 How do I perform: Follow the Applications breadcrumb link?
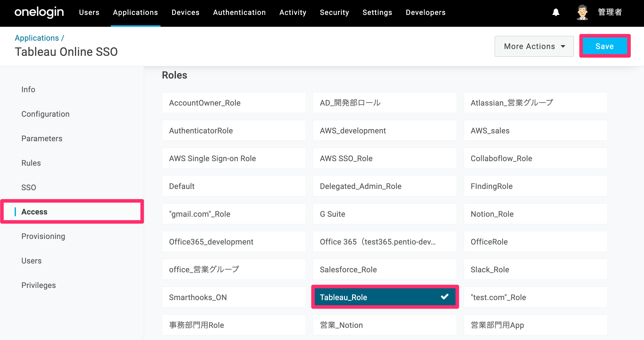[x=37, y=38]
